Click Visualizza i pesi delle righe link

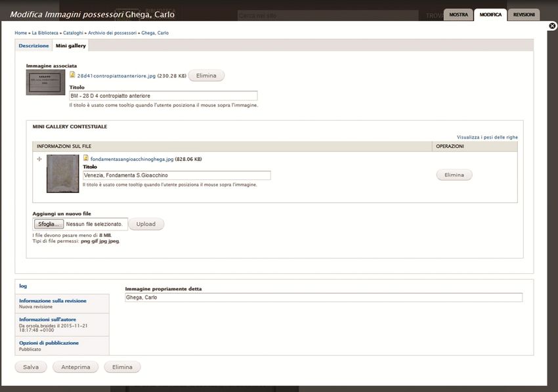pyautogui.click(x=487, y=137)
